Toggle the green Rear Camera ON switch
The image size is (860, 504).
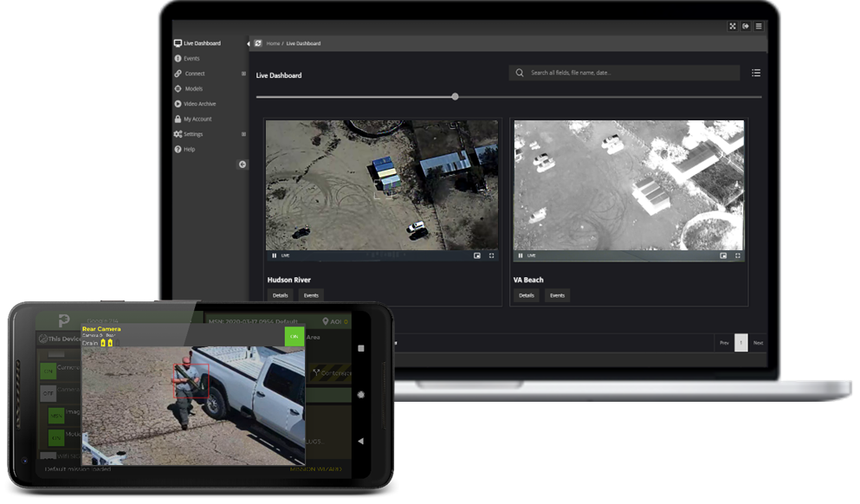pyautogui.click(x=294, y=336)
